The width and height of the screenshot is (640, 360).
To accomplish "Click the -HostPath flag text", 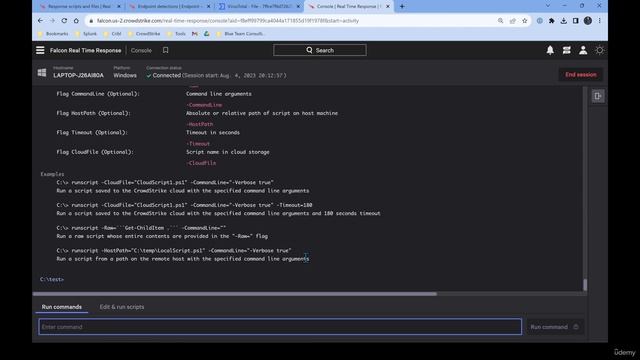I will pyautogui.click(x=200, y=124).
